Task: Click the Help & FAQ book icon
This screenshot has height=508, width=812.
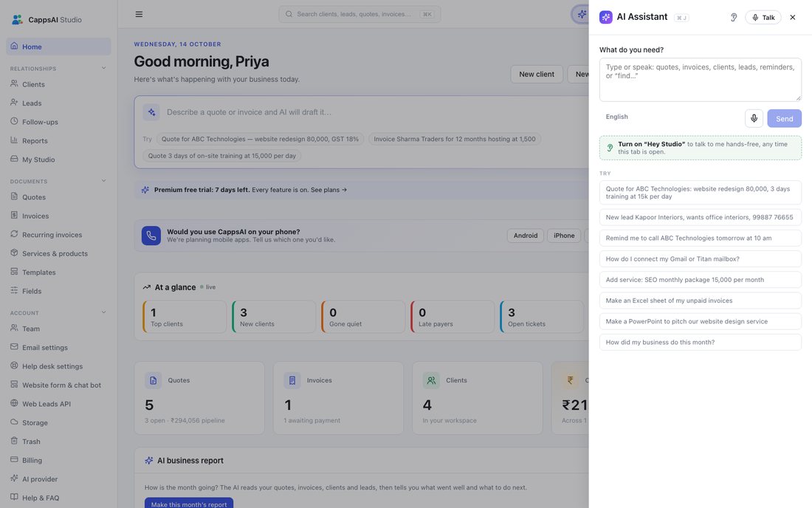Action: [x=14, y=497]
